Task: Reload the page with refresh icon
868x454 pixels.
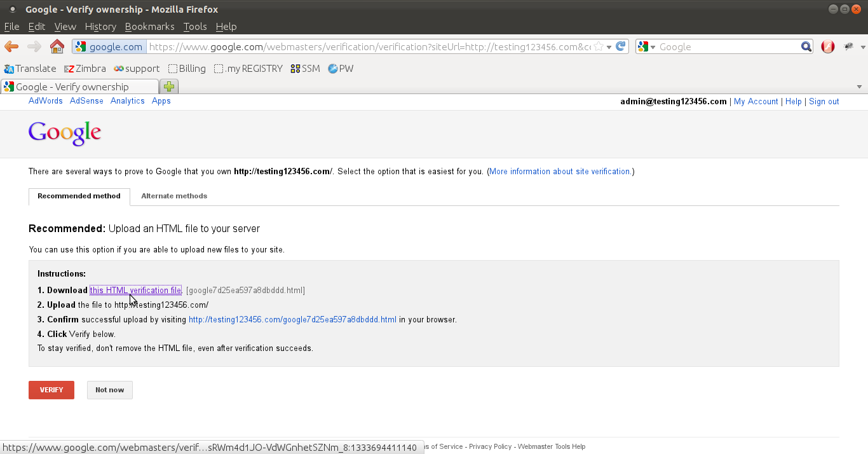Action: tap(621, 46)
